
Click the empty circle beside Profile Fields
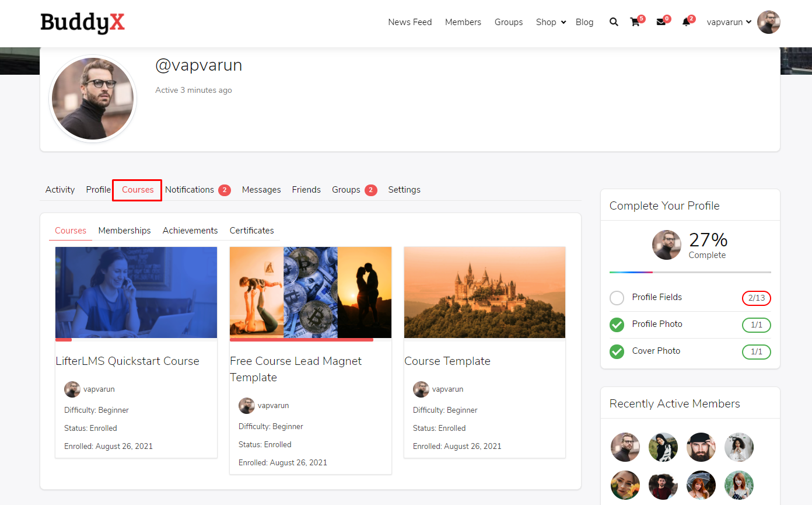point(617,298)
